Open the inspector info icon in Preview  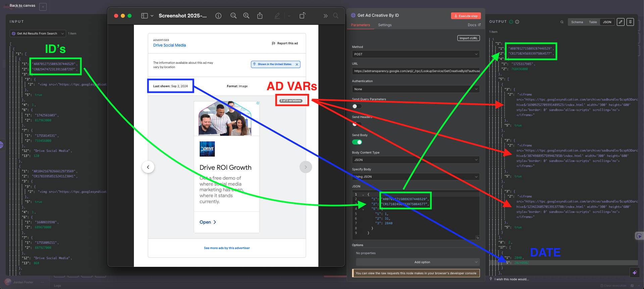point(218,16)
